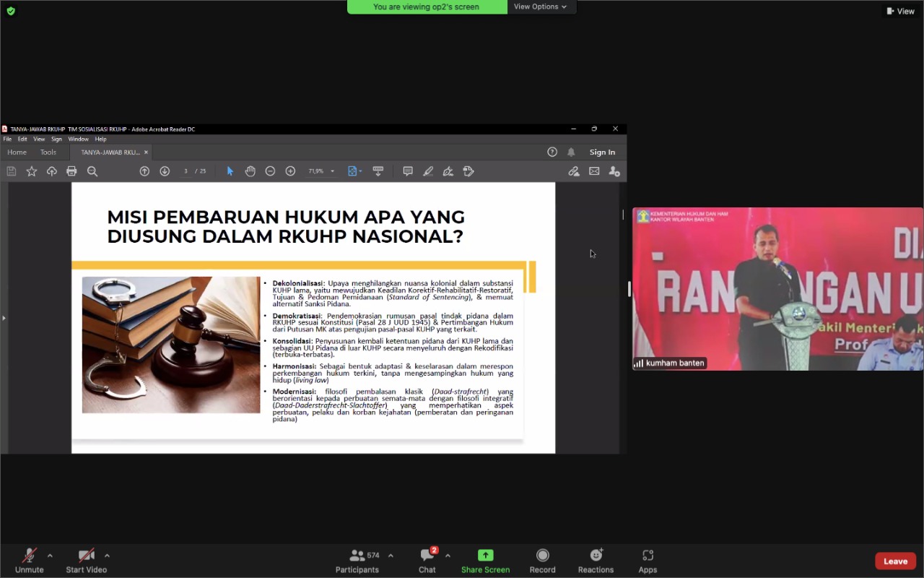
Task: Unmute the microphone in Zoom
Action: [29, 560]
